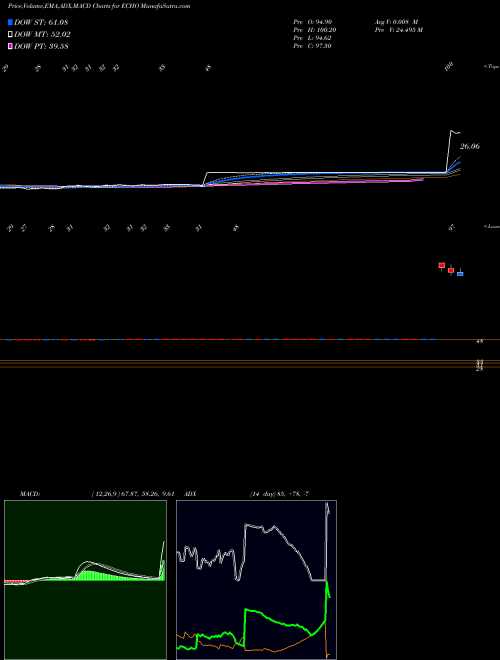
Task: Select the 'DOW MT: 52.02' label
Action: coord(42,35)
